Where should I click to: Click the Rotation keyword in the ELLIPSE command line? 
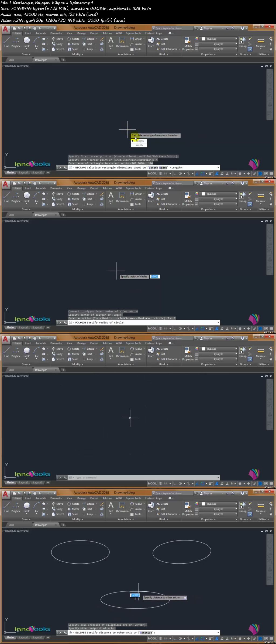tap(146, 633)
